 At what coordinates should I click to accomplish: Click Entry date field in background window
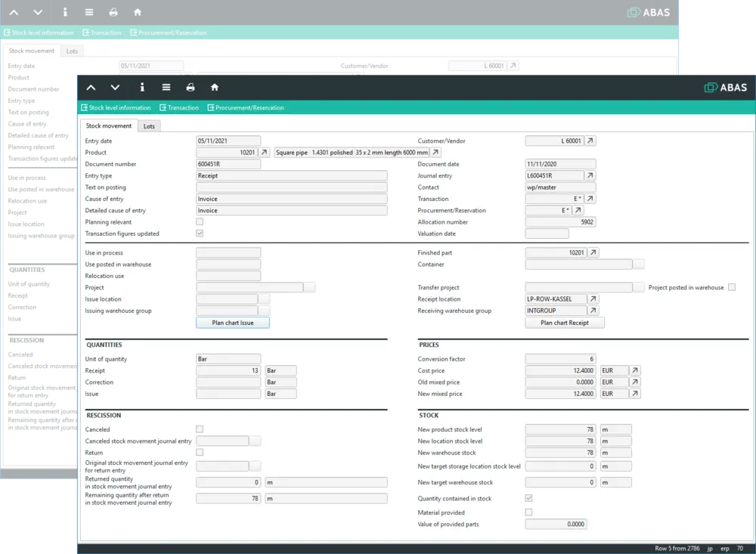pyautogui.click(x=151, y=66)
